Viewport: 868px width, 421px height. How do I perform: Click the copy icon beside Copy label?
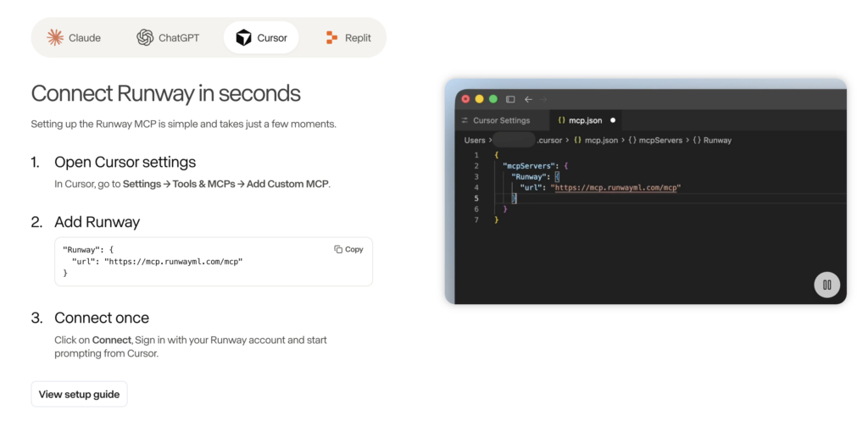[x=338, y=250]
